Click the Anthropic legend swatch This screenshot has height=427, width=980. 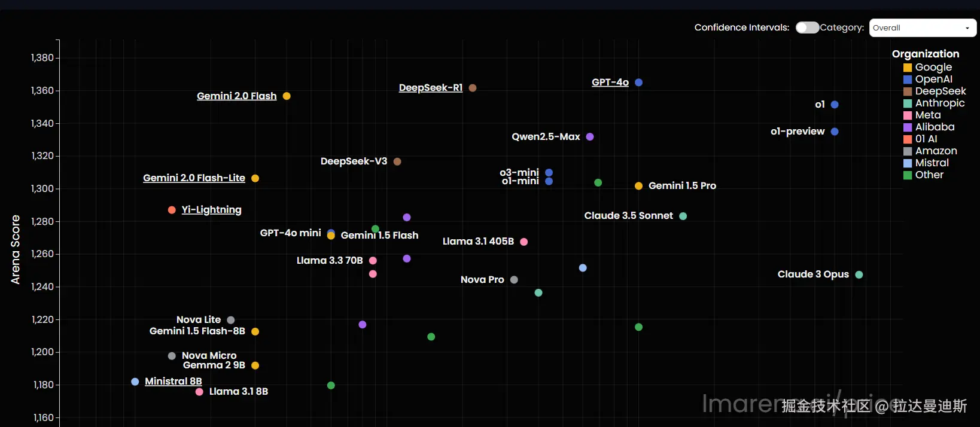908,103
